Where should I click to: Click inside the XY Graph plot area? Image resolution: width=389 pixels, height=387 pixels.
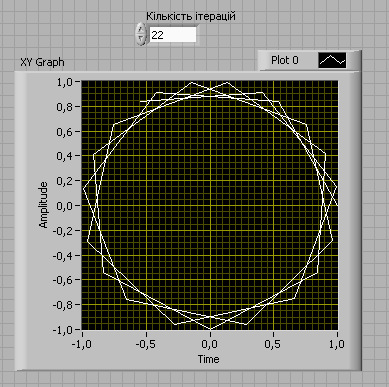(x=210, y=205)
